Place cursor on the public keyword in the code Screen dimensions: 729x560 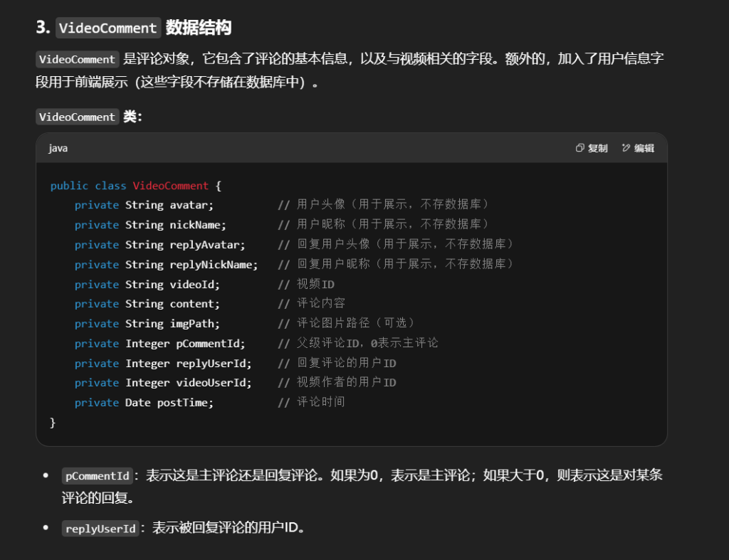pyautogui.click(x=69, y=186)
